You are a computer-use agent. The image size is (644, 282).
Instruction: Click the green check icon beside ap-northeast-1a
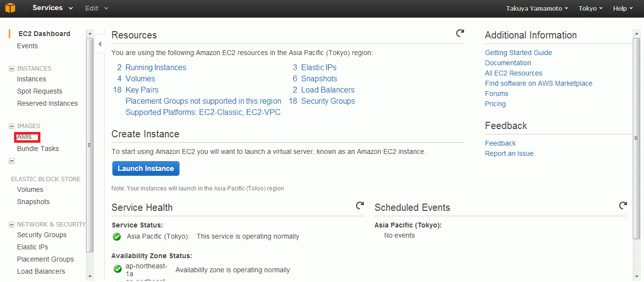[117, 269]
